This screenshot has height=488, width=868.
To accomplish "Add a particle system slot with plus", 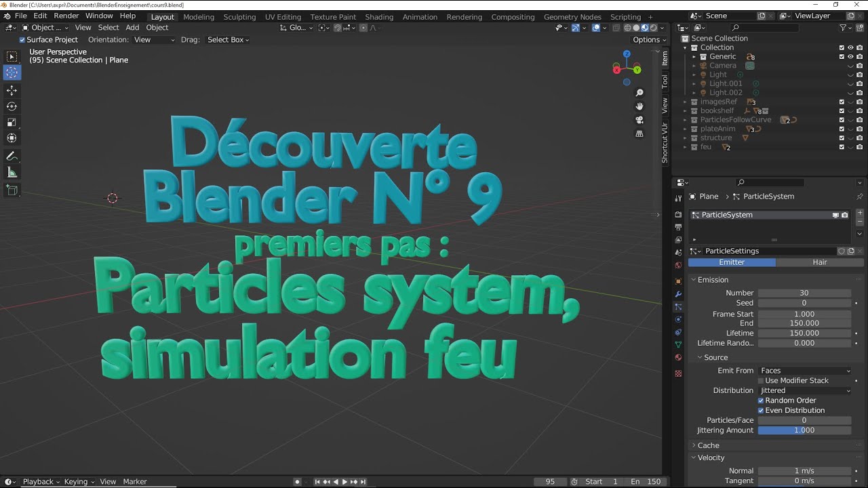I will point(860,213).
